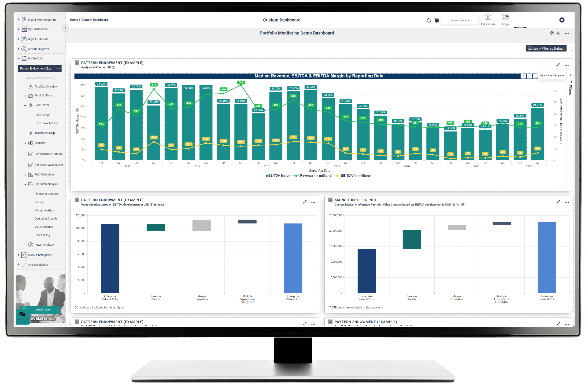The height and width of the screenshot is (385, 588).
Task: Select Pricing in sidebar
Action: (x=39, y=202)
